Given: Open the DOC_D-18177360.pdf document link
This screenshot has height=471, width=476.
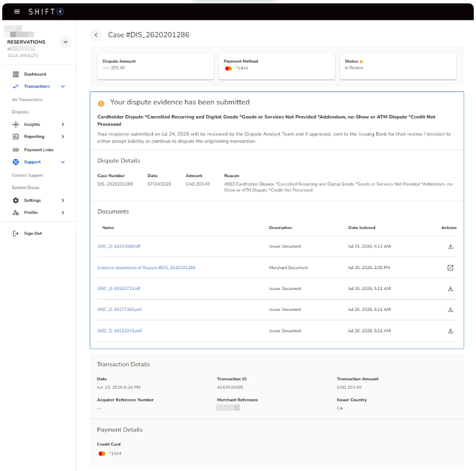Looking at the screenshot, I should click(x=120, y=310).
